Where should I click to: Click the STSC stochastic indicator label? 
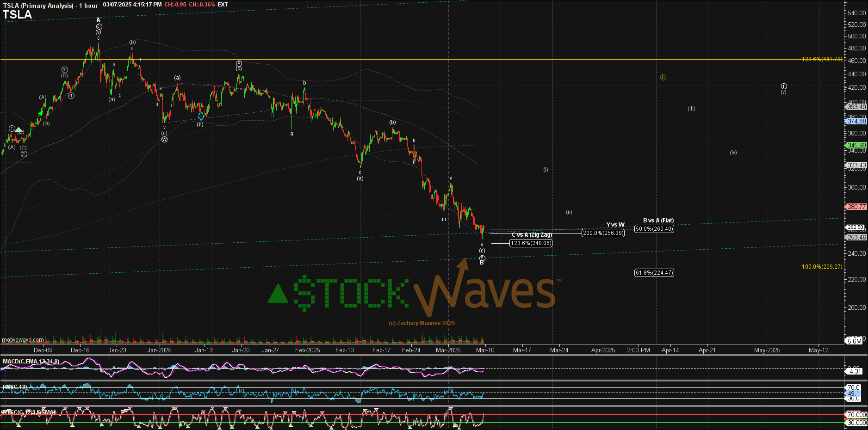(x=29, y=412)
